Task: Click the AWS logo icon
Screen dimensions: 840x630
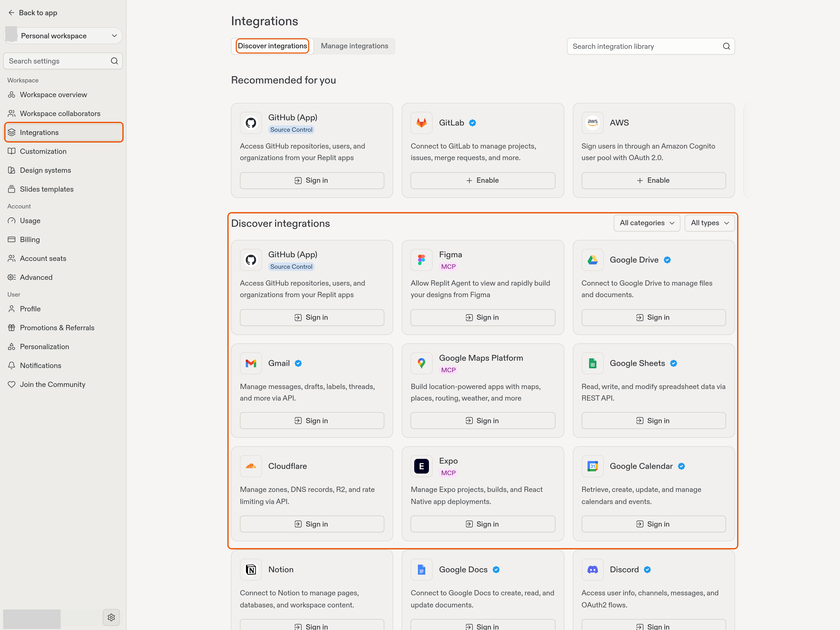Action: point(592,123)
